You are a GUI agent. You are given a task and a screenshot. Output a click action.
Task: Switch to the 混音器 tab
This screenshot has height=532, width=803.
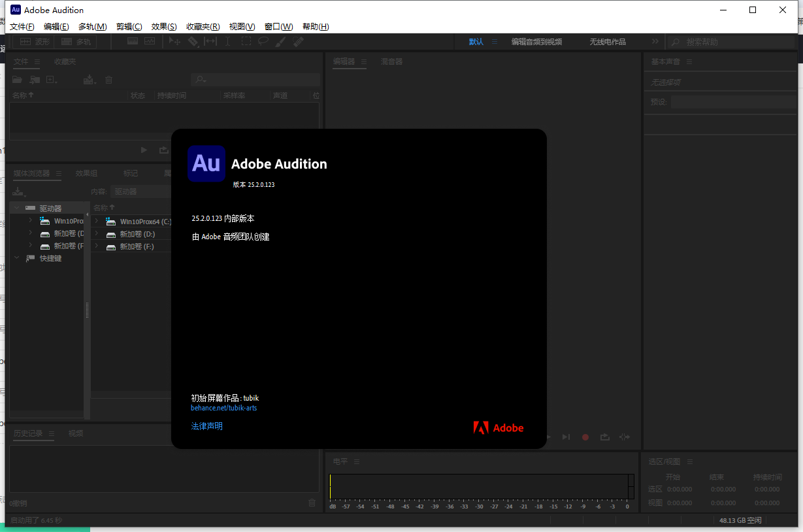(x=391, y=61)
